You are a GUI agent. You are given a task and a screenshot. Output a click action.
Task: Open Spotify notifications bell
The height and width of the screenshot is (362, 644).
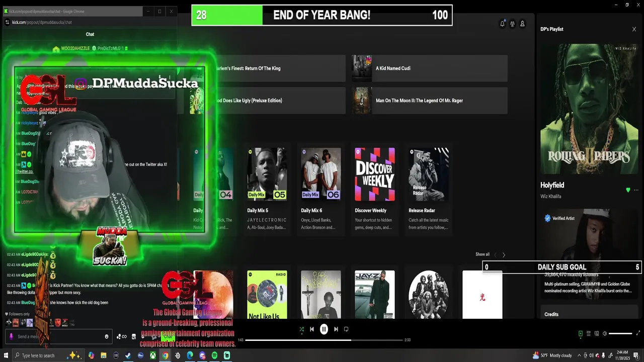point(502,24)
